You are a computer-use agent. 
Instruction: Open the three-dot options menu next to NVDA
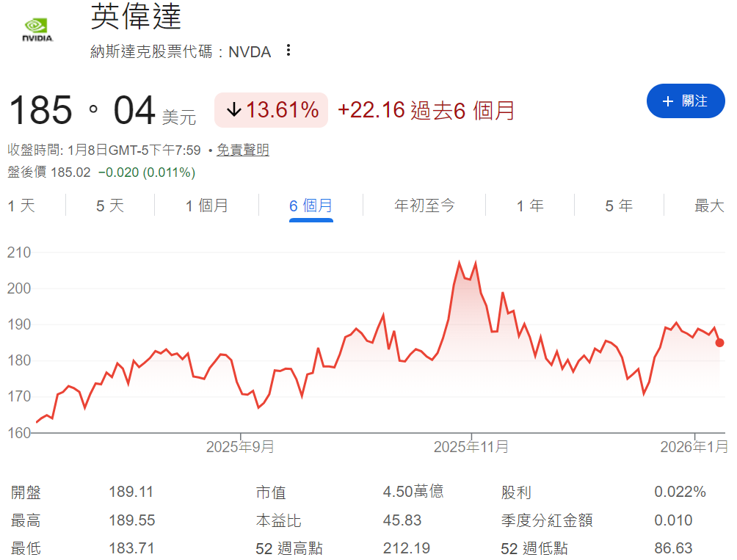pyautogui.click(x=288, y=50)
